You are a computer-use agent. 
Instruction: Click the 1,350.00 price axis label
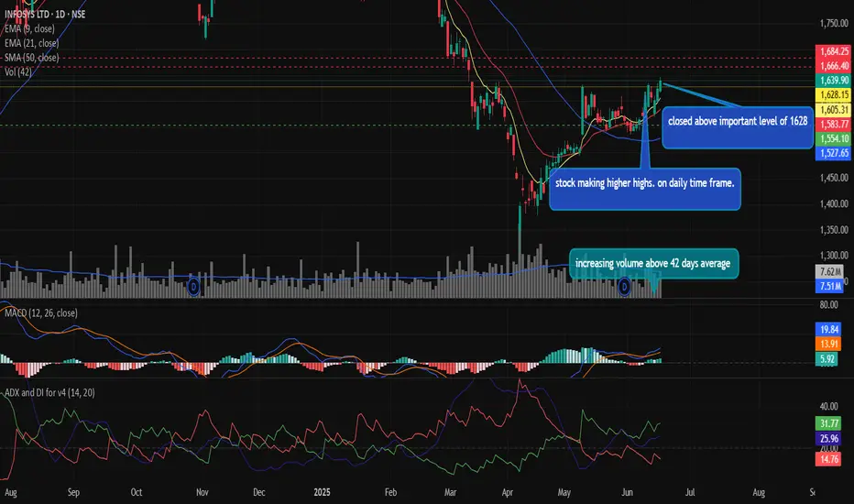(x=835, y=229)
